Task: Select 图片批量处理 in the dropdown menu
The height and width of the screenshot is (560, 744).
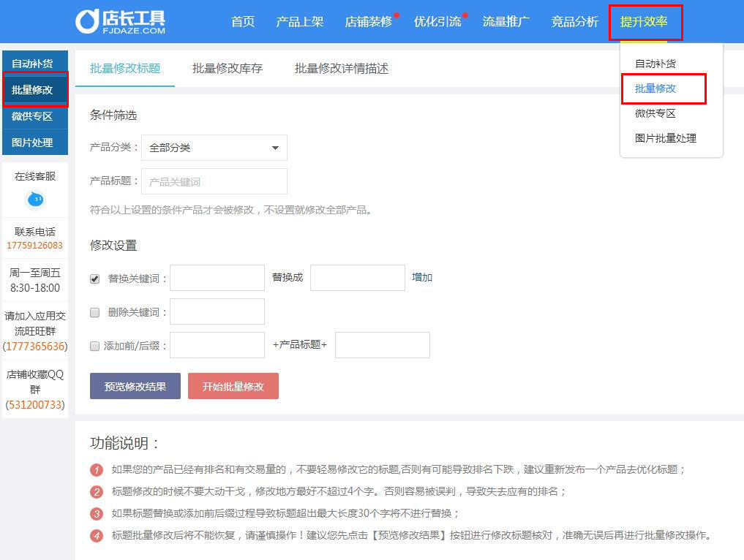Action: [665, 138]
